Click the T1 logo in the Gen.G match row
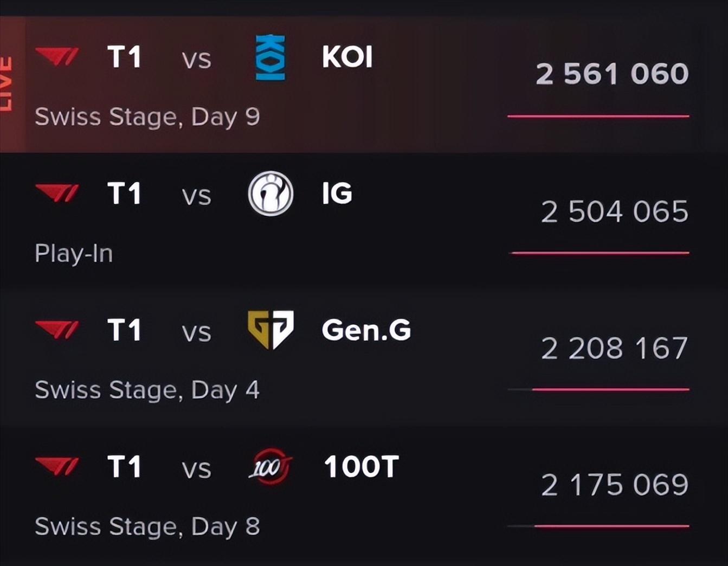Screen dimensions: 728x566 click(x=57, y=330)
